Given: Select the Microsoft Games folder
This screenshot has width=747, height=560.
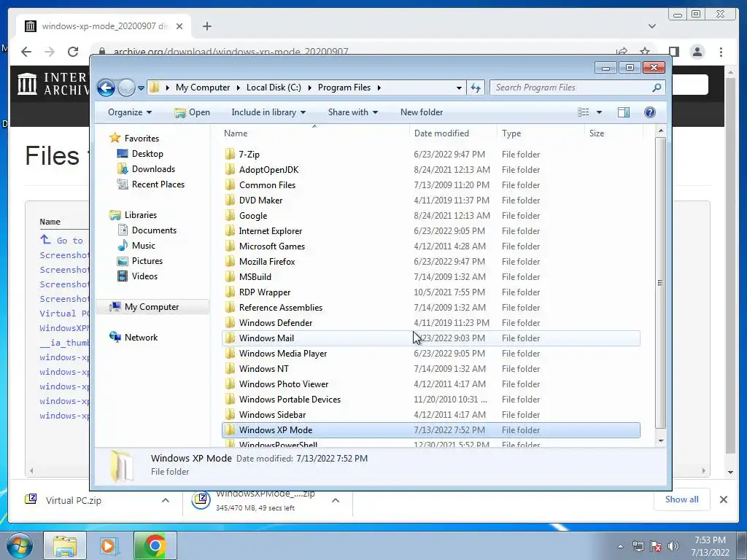Looking at the screenshot, I should (x=271, y=246).
